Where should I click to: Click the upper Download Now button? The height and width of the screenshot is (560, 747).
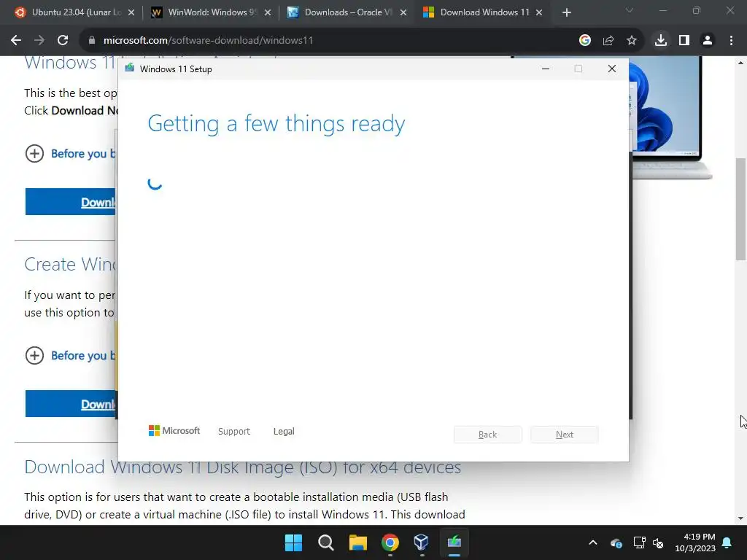[71, 202]
